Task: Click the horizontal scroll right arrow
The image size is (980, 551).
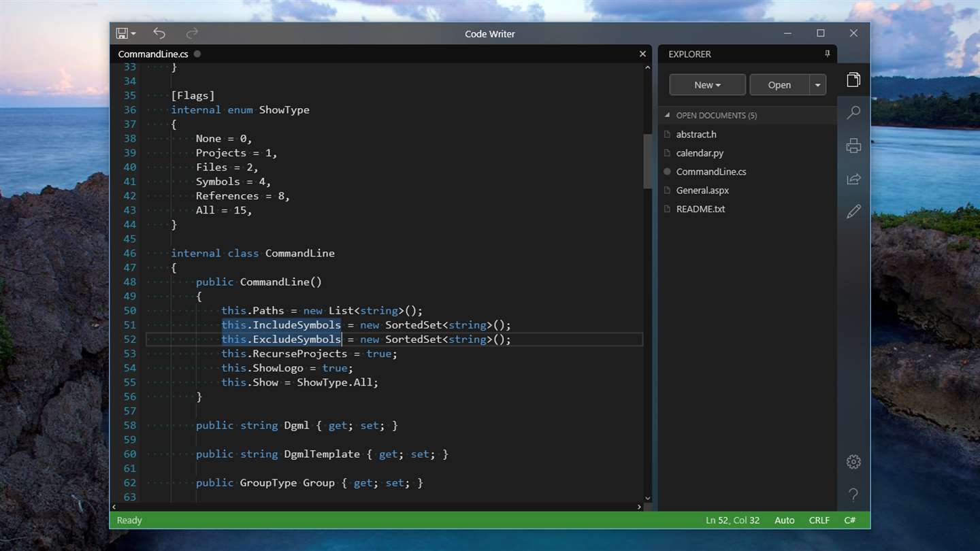Action: tap(639, 507)
